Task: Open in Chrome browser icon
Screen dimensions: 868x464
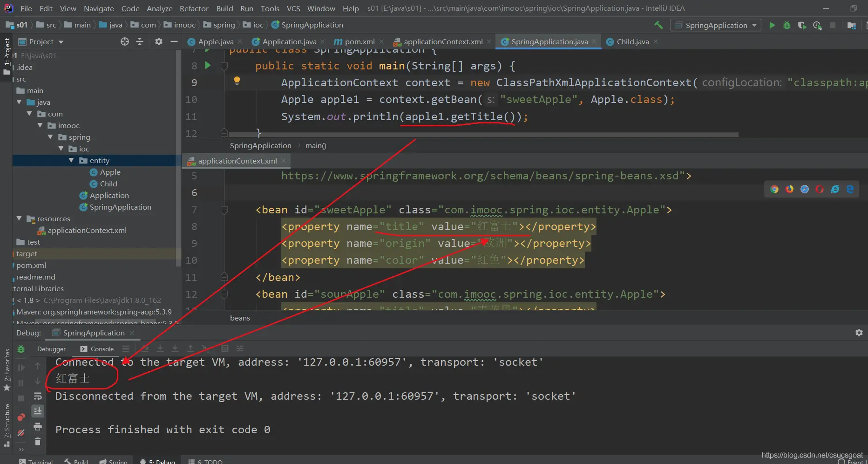Action: point(774,189)
